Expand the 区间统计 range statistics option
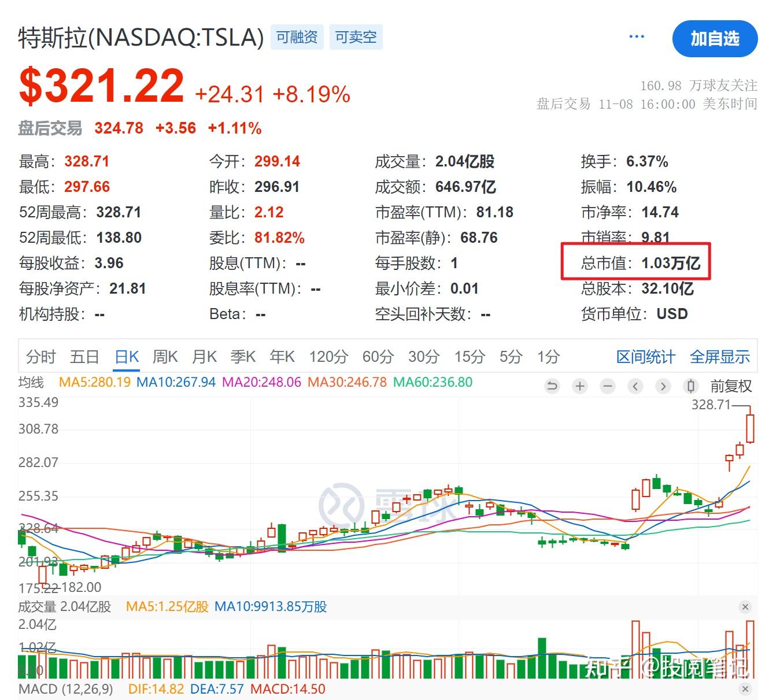 coord(646,357)
